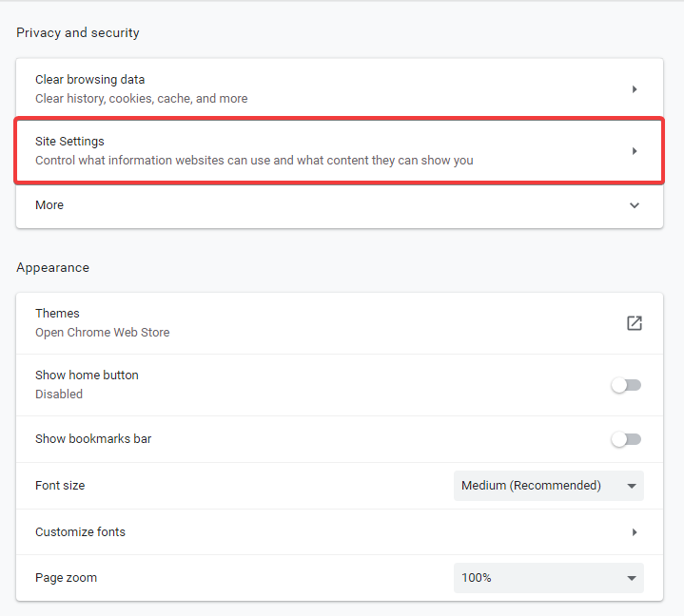Click the Show home button label text
Viewport: 684px width, 616px height.
coord(87,375)
